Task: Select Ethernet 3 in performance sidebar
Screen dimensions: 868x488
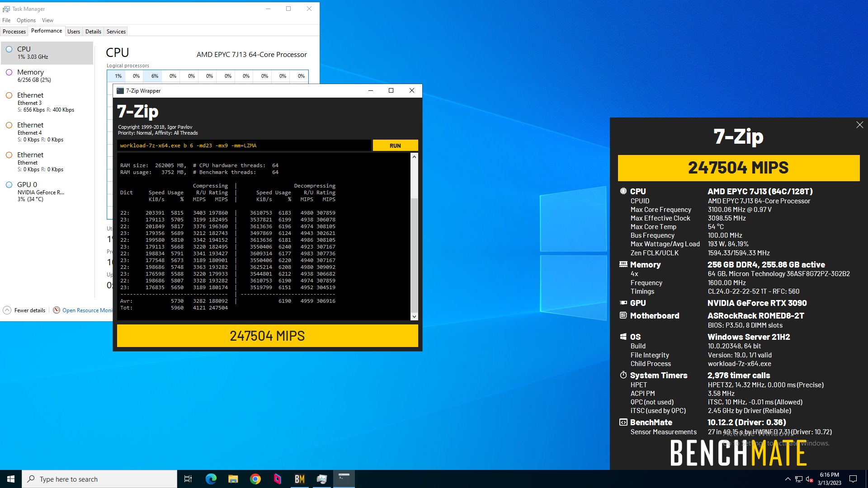Action: coord(47,102)
